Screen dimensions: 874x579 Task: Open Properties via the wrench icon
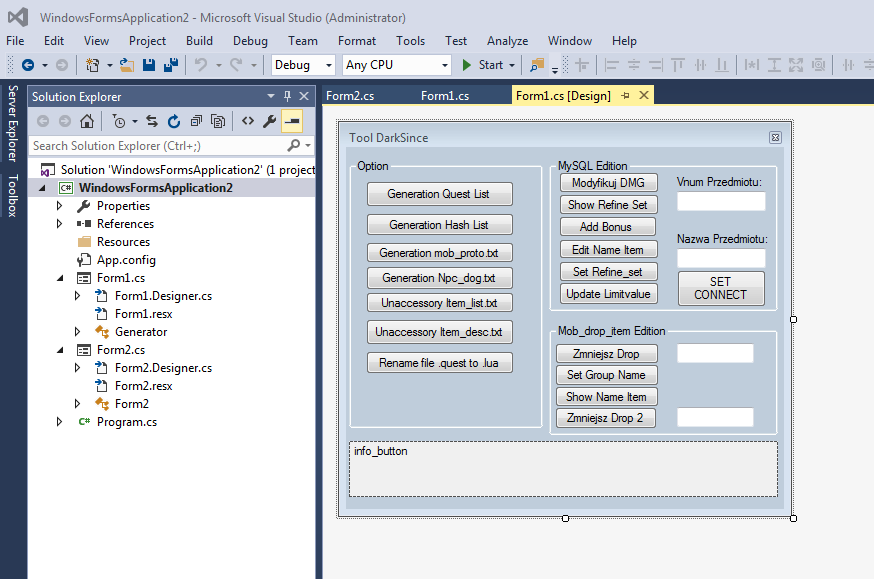pyautogui.click(x=270, y=121)
